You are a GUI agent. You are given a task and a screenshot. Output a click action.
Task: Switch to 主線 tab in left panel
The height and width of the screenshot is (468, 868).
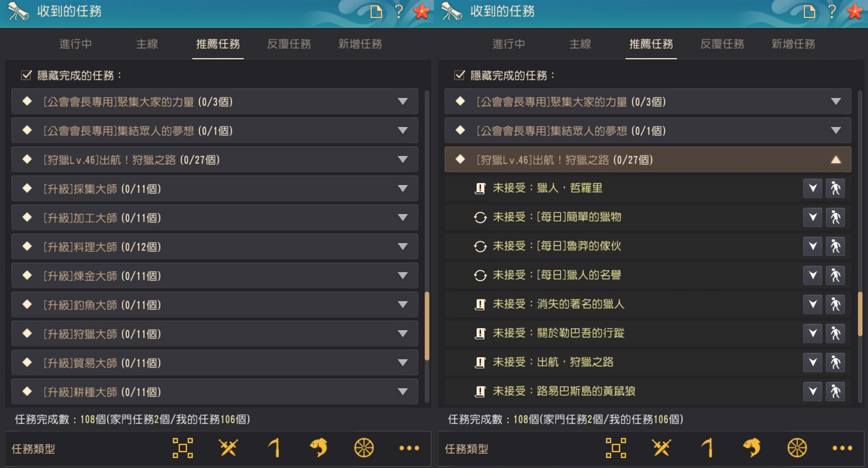click(x=147, y=44)
